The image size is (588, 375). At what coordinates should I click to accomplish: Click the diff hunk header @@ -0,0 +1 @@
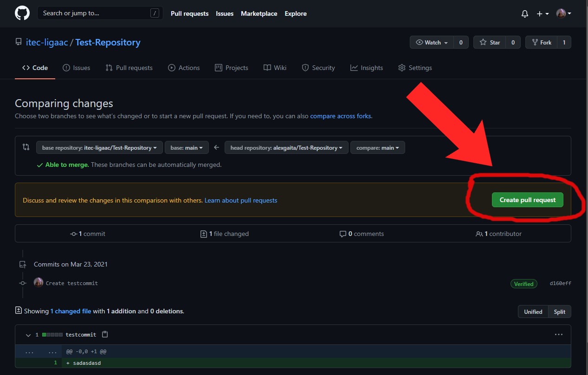86,351
